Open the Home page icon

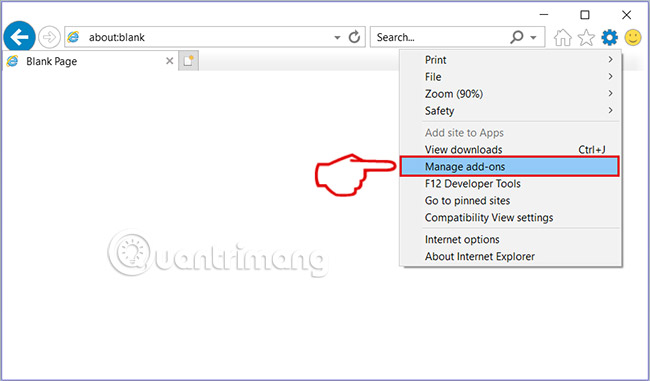563,38
